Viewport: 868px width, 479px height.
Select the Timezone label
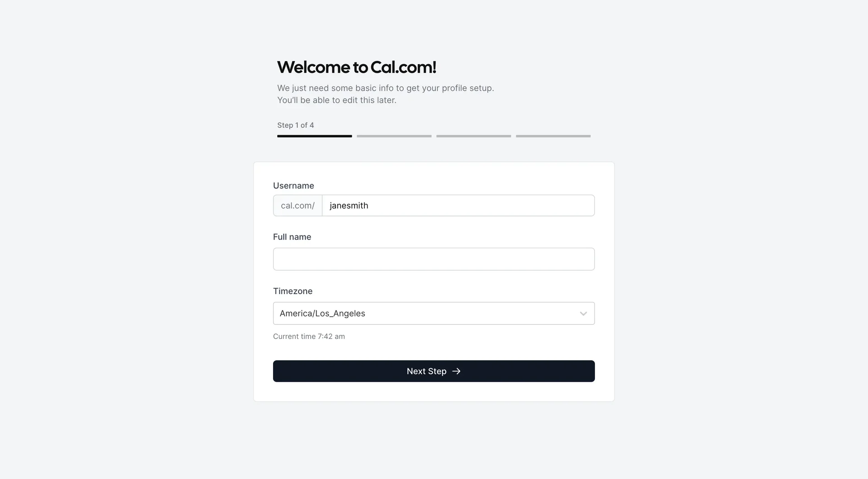292,291
